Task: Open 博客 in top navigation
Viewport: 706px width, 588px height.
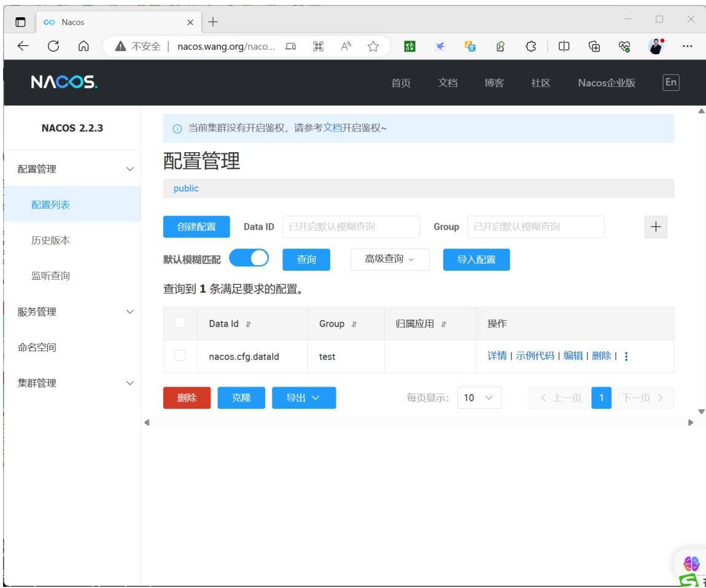Action: pos(494,83)
